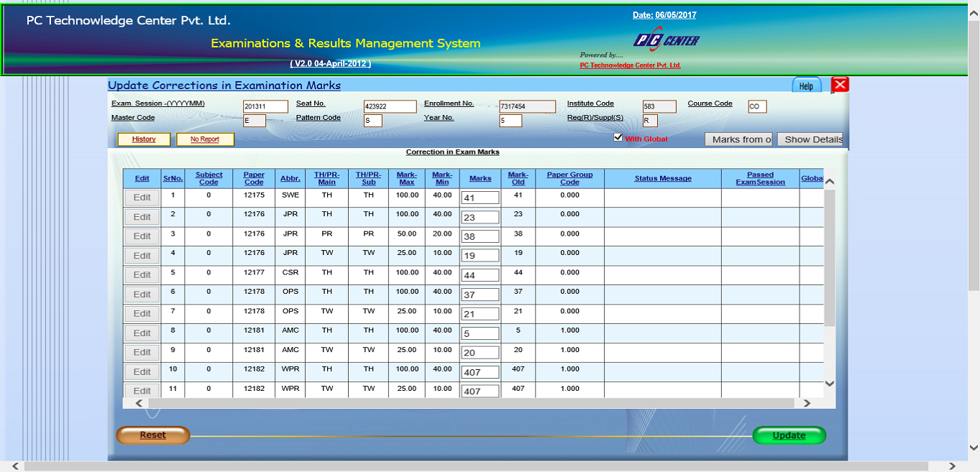Sort by Marks column header
980x472 pixels.
(480, 178)
